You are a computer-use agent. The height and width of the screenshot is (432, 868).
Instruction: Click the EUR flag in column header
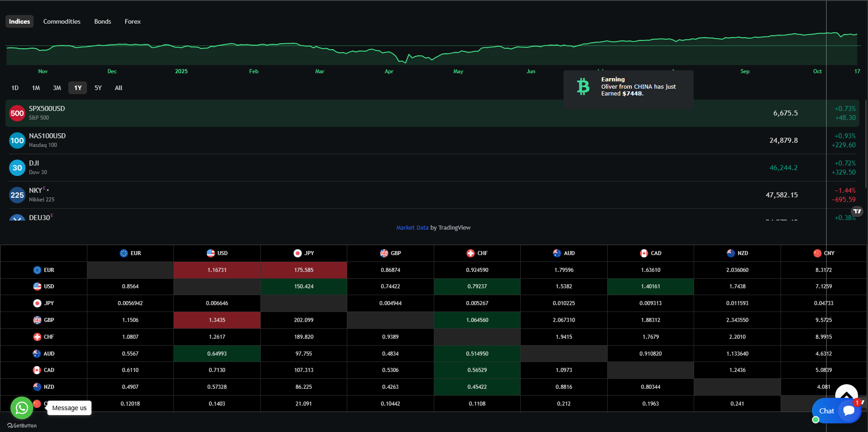coord(124,253)
